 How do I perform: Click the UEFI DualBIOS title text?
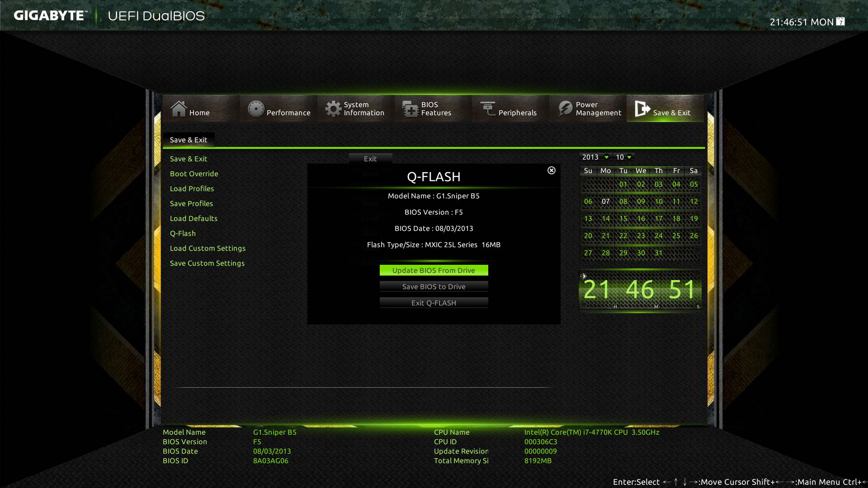(x=156, y=16)
